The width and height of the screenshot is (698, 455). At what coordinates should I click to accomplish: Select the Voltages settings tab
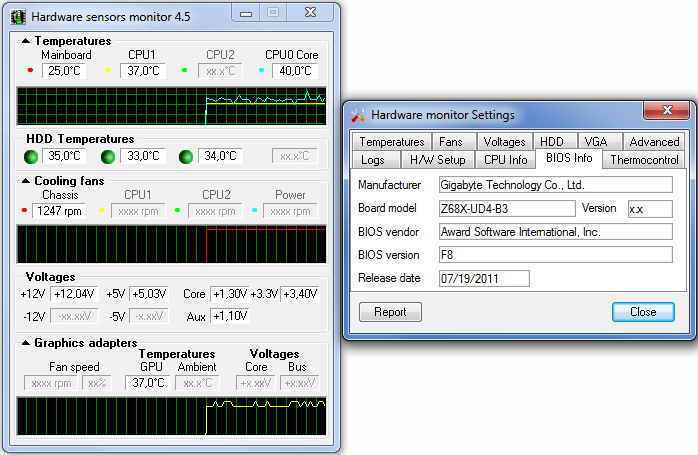click(503, 142)
